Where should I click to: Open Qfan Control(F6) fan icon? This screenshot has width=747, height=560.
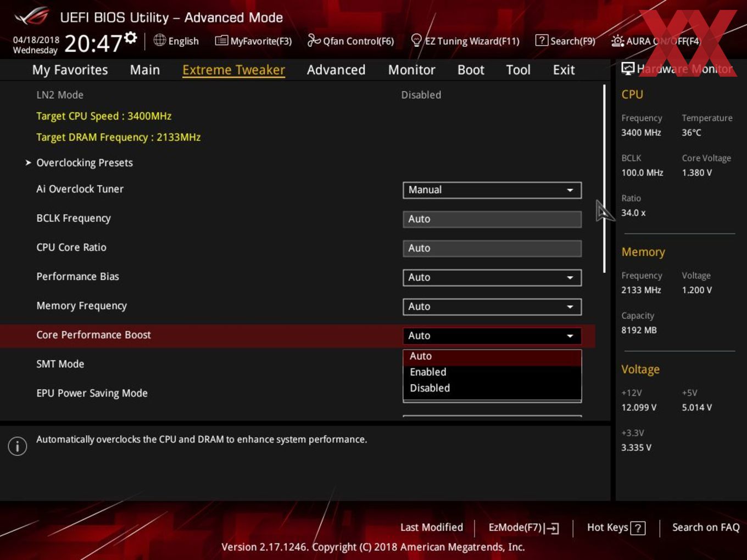(314, 40)
